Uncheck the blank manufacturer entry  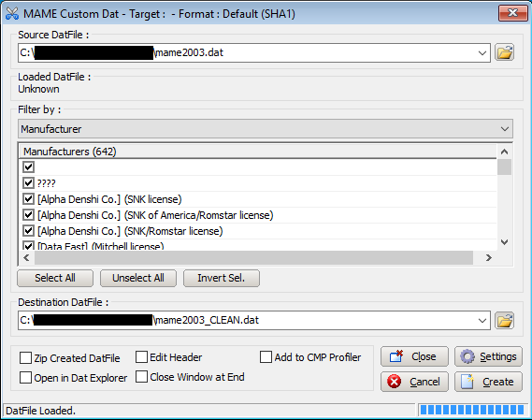[28, 167]
